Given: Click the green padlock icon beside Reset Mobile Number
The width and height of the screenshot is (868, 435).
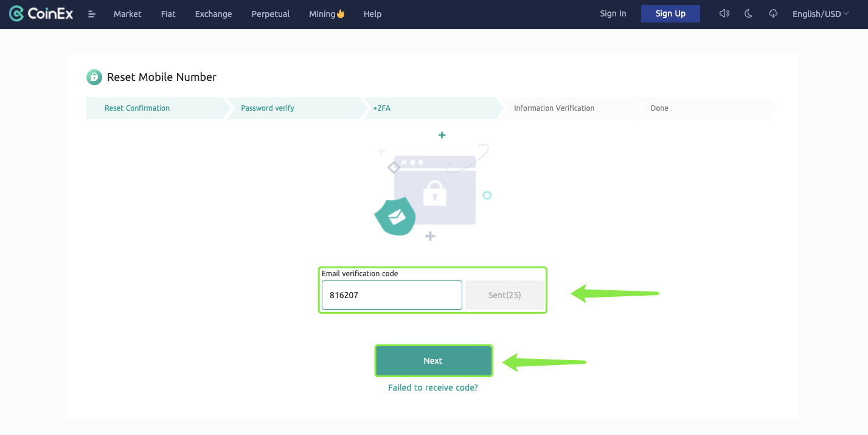Looking at the screenshot, I should pyautogui.click(x=94, y=77).
